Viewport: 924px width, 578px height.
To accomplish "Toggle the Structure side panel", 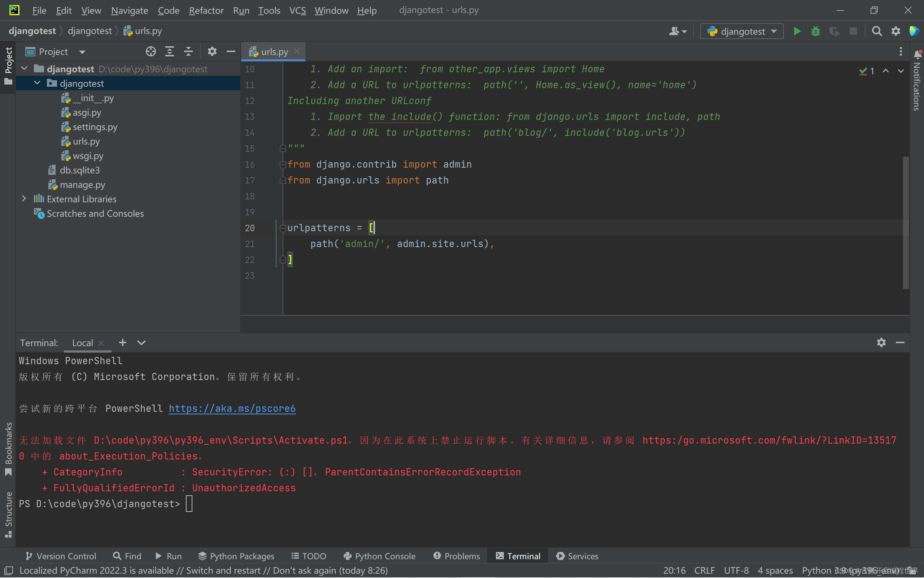I will click(x=8, y=514).
